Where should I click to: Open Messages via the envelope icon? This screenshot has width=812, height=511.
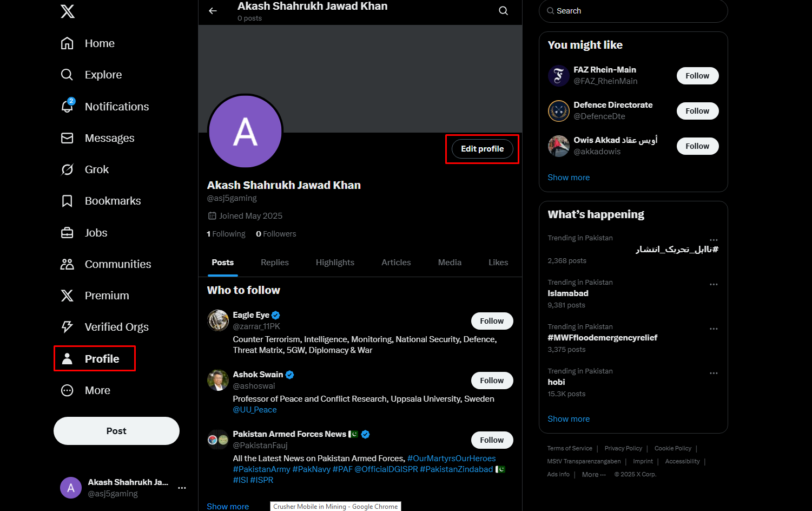click(67, 137)
